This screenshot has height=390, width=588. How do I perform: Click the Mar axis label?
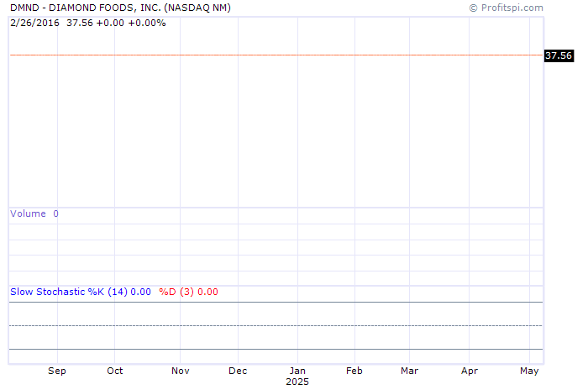pyautogui.click(x=409, y=371)
